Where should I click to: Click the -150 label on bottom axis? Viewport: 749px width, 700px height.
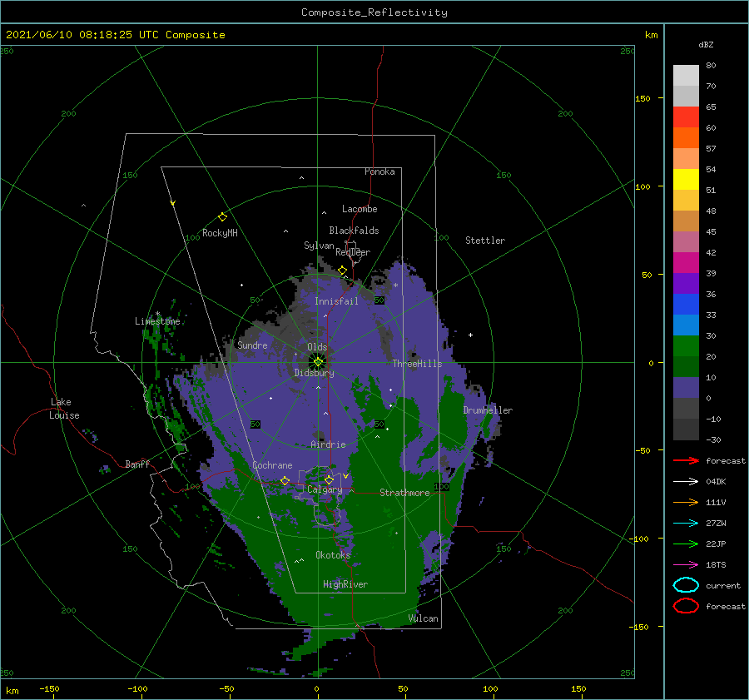pos(49,688)
